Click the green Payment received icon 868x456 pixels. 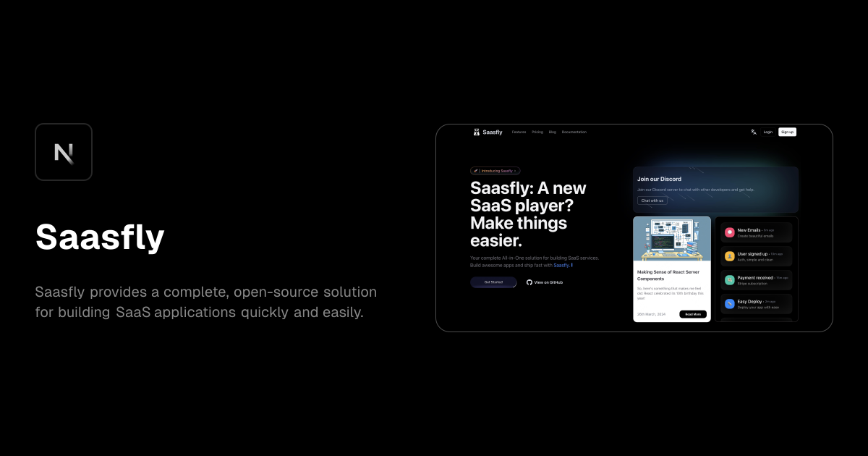coord(730,280)
